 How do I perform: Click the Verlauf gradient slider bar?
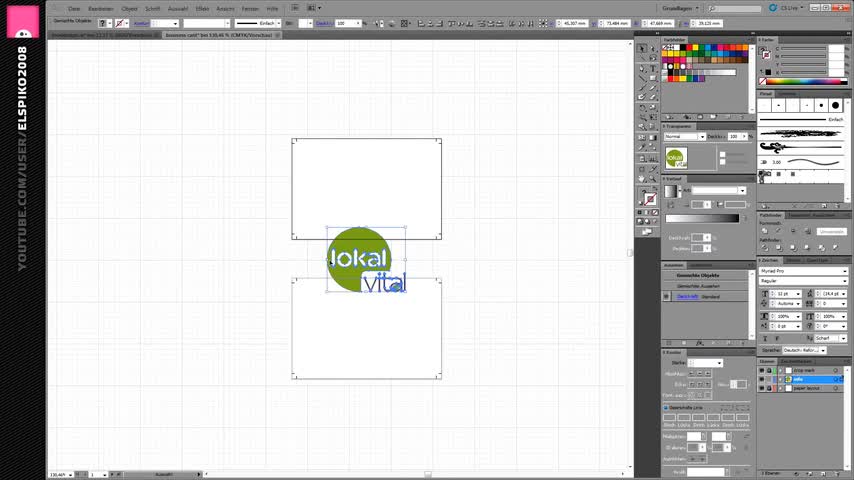click(702, 218)
